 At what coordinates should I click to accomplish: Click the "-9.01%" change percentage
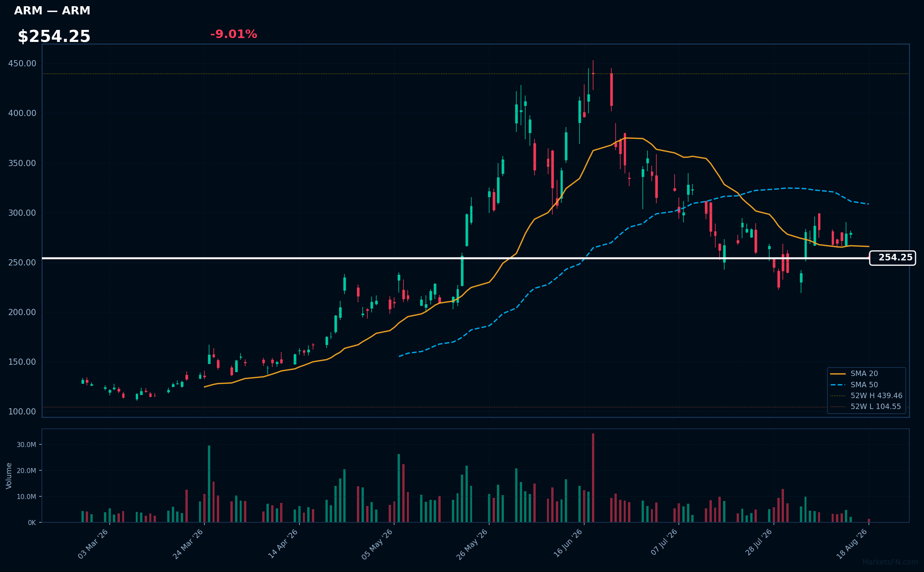pyautogui.click(x=234, y=34)
